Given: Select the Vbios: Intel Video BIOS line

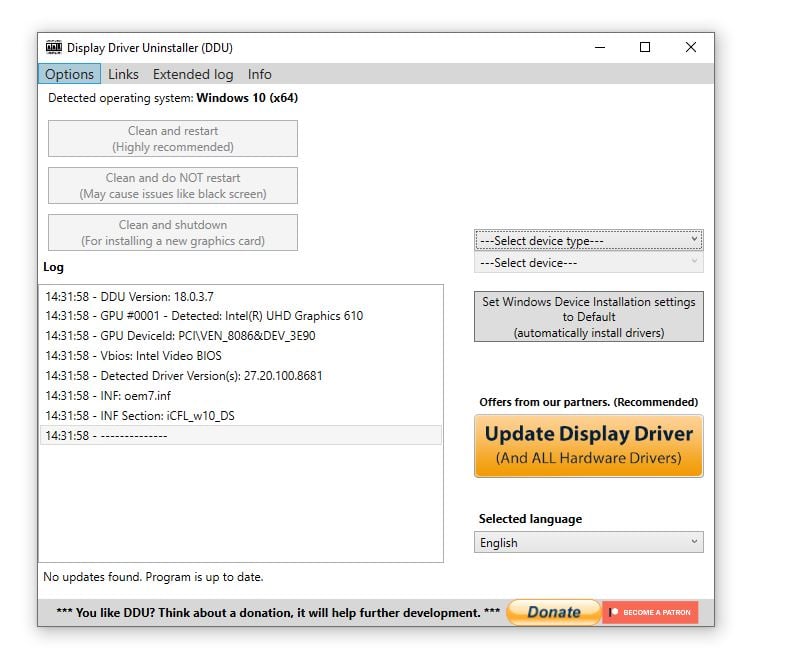Looking at the screenshot, I should 241,356.
